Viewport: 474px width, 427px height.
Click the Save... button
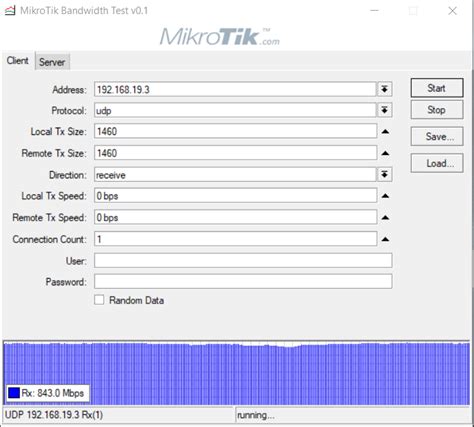437,136
